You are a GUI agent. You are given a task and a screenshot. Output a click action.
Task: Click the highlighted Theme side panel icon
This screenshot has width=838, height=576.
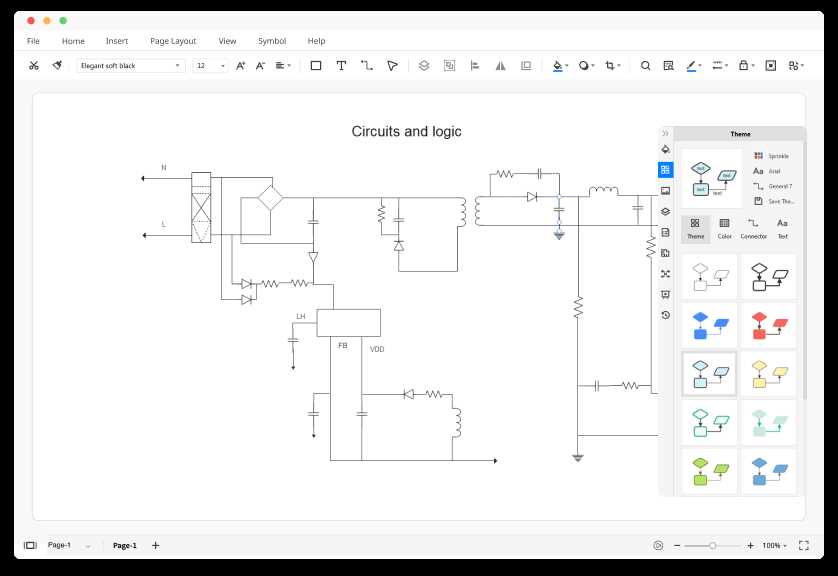[x=665, y=170]
